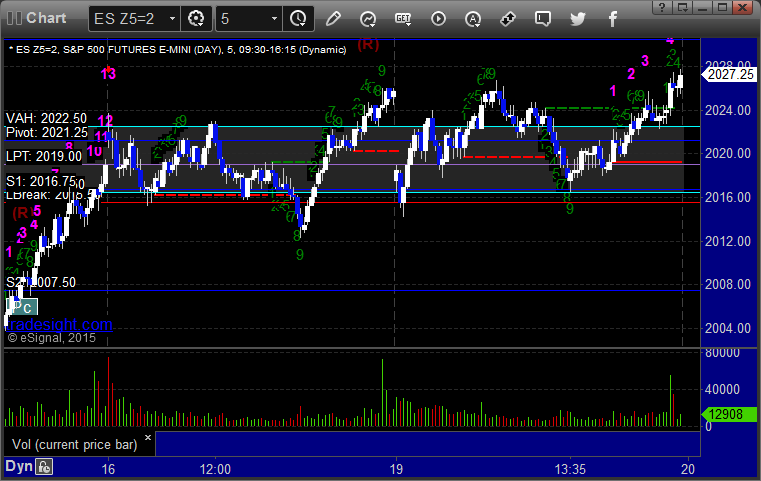Image resolution: width=761 pixels, height=481 pixels.
Task: Open the alerts circled-A icon menu
Action: coord(473,19)
